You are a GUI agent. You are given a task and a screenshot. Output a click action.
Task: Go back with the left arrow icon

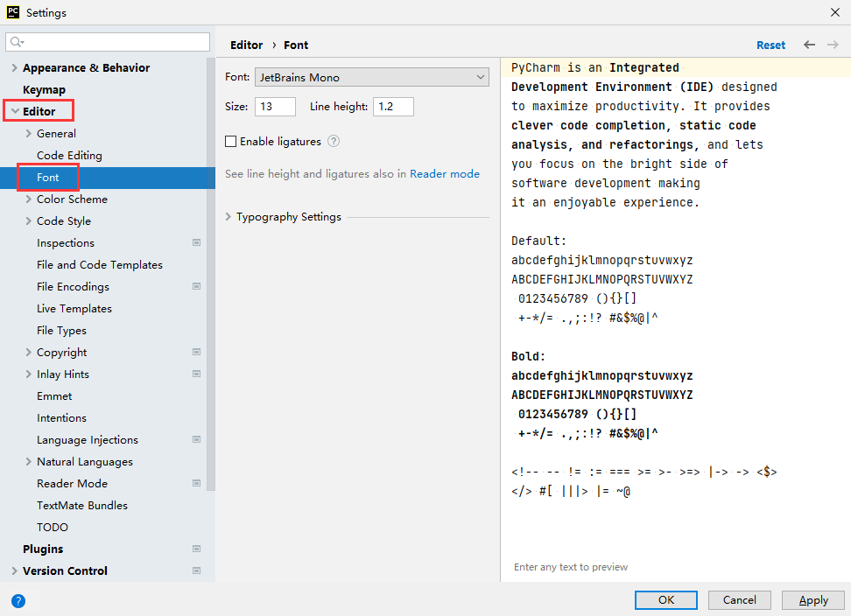coord(809,45)
